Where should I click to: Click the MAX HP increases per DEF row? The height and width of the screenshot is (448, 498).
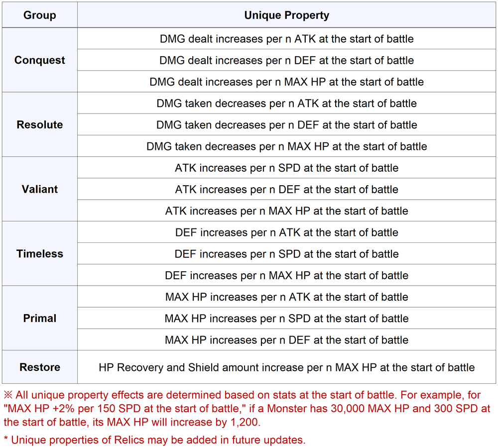(286, 340)
